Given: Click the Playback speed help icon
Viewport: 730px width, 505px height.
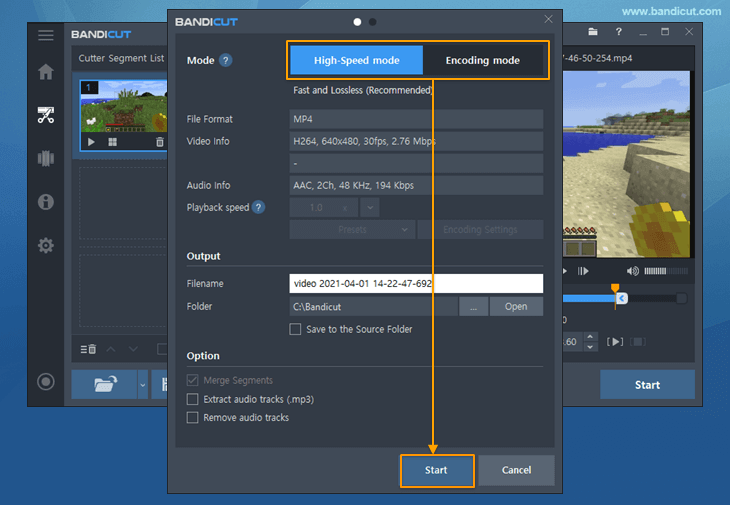Looking at the screenshot, I should (x=258, y=207).
